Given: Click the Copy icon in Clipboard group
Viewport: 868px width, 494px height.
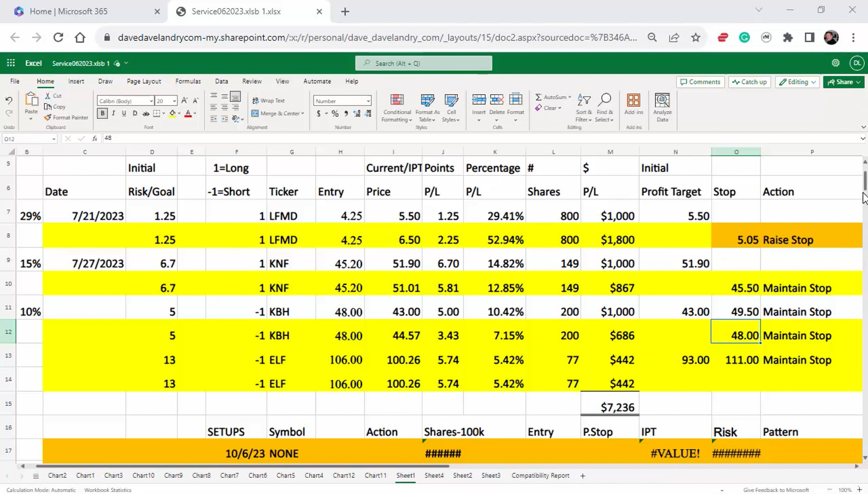Looking at the screenshot, I should [47, 106].
